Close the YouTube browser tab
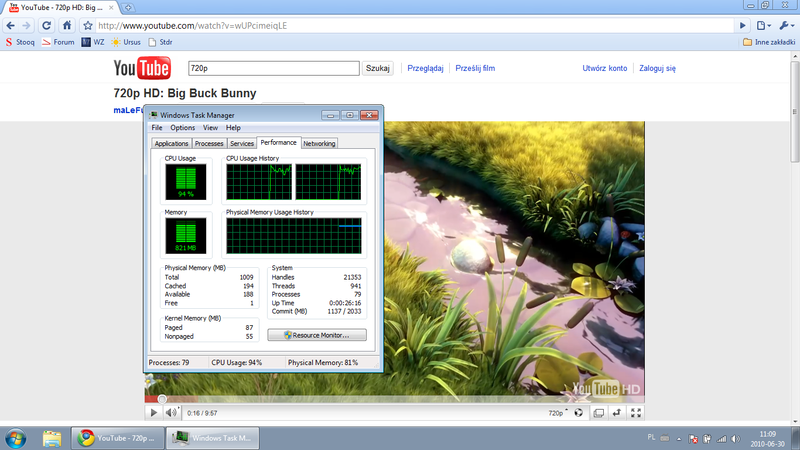 [111, 8]
